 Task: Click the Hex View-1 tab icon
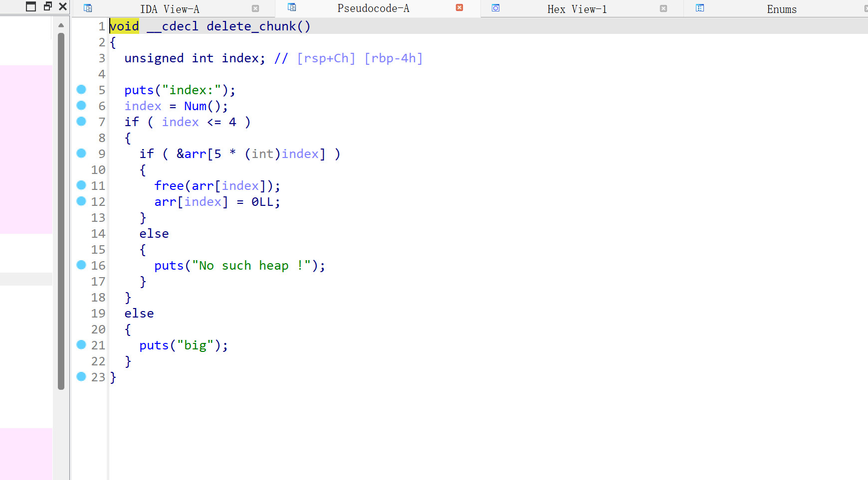[x=495, y=8]
